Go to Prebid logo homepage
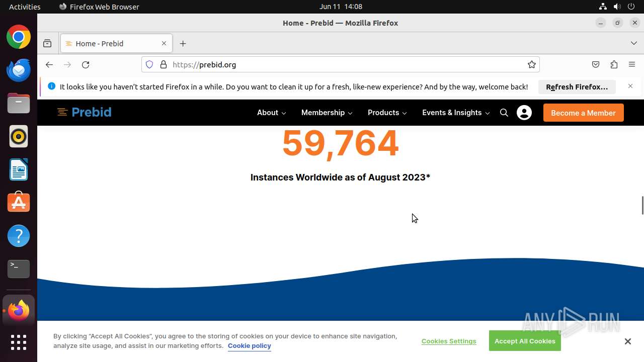 (x=84, y=112)
